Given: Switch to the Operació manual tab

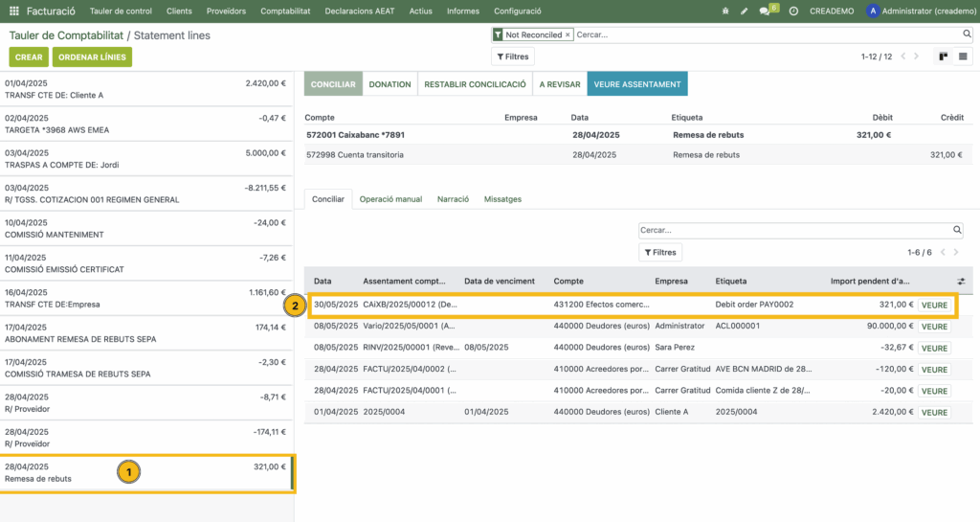Looking at the screenshot, I should [x=390, y=199].
